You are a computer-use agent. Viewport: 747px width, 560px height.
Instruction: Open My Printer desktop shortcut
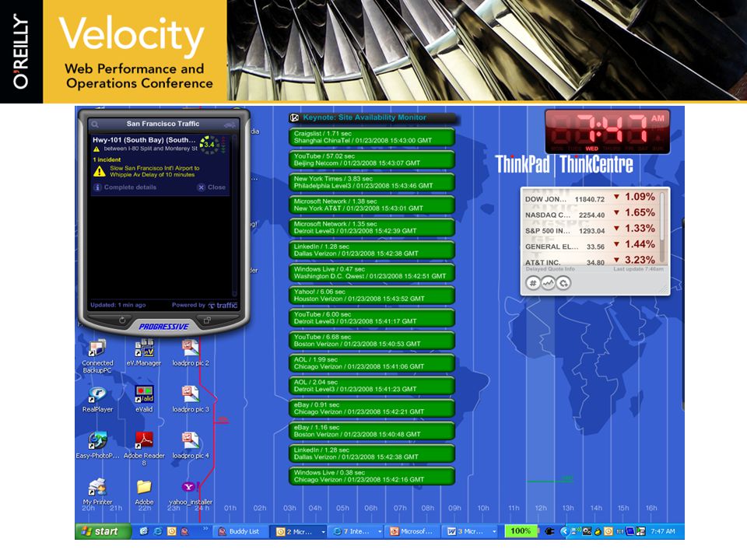[x=97, y=492]
